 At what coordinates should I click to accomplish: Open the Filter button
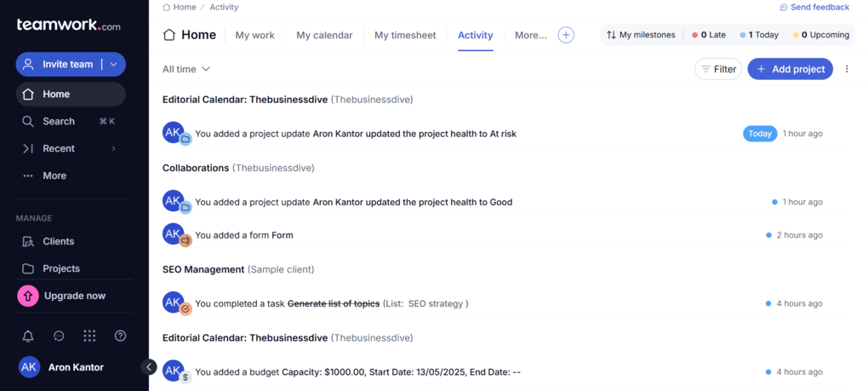[x=718, y=69]
